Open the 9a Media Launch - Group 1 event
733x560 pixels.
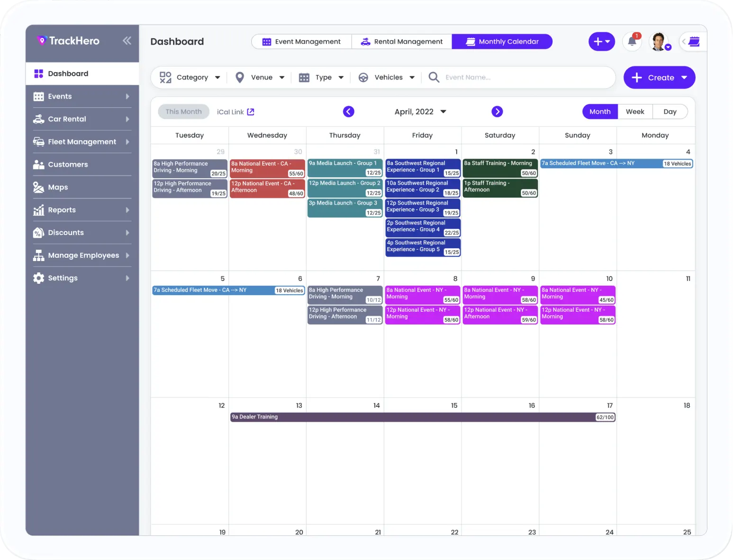point(345,168)
